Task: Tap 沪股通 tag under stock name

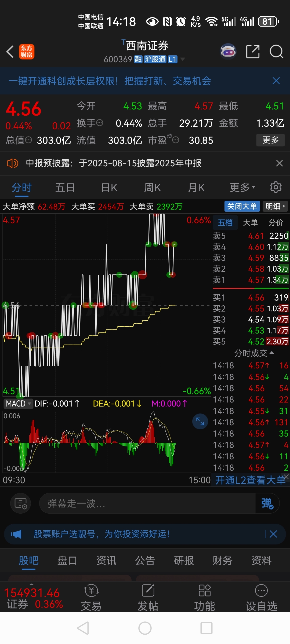Action: click(155, 59)
